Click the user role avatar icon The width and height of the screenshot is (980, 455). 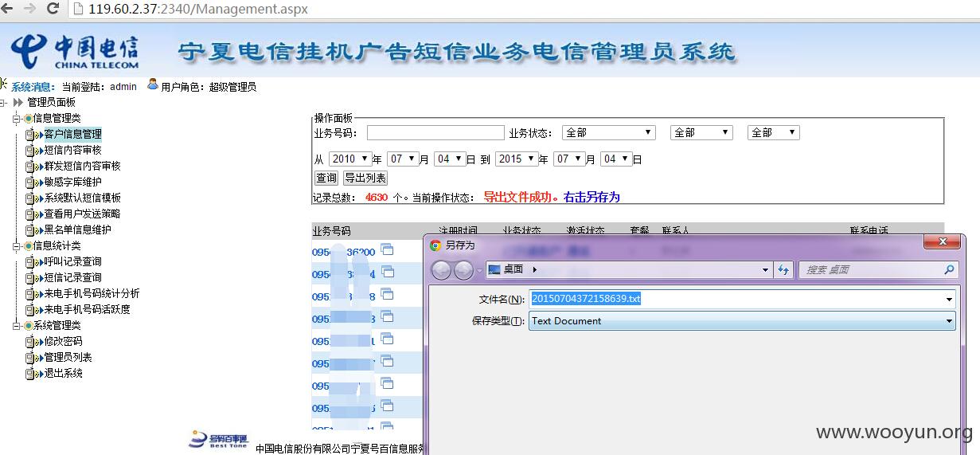(x=153, y=84)
